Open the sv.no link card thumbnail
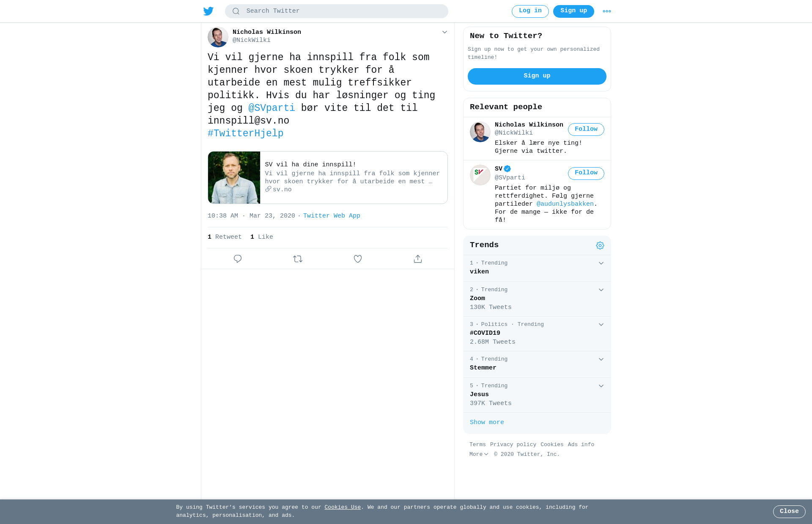Screen dimensions: 812x524 (x=234, y=177)
